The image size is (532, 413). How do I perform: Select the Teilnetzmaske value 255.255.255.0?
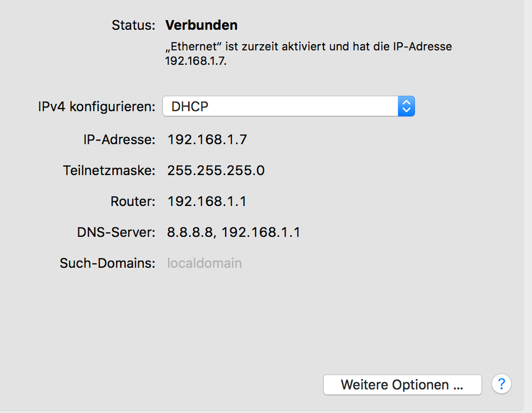point(215,170)
